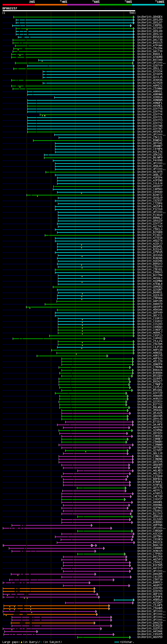
Task: Click the white query sequence ruler bar
Action: click(69, 11)
